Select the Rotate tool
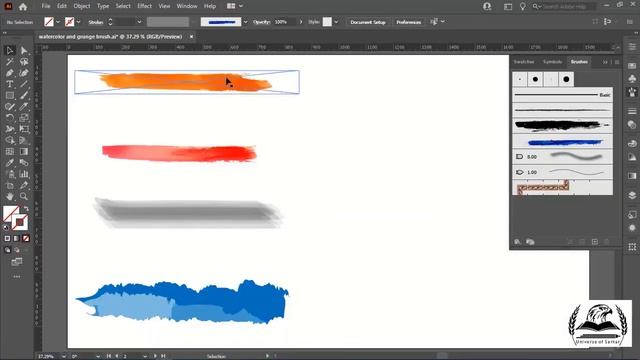Image resolution: width=640 pixels, height=360 pixels. (x=10, y=118)
